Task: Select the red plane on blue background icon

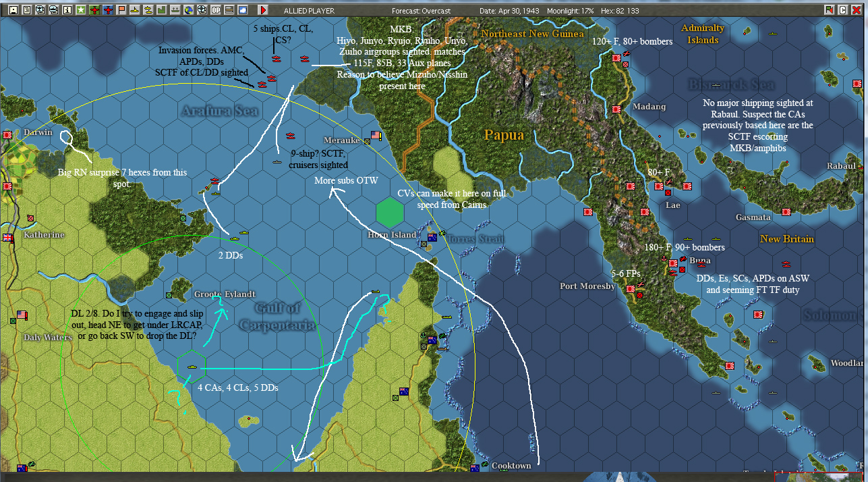Action: 108,10
